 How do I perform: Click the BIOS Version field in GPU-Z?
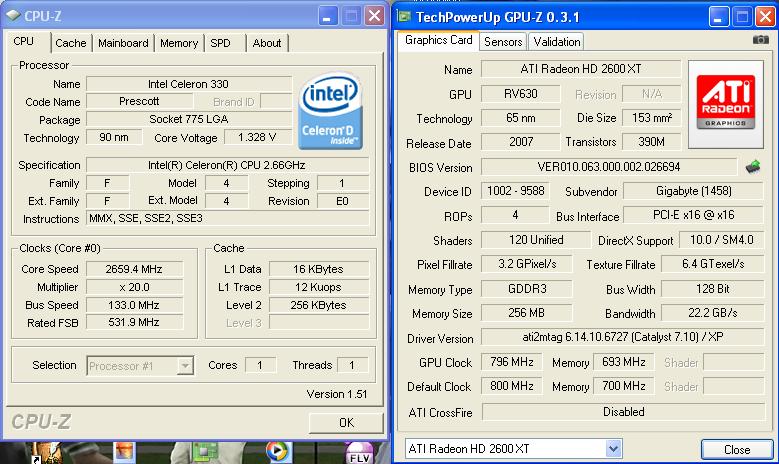(x=609, y=167)
